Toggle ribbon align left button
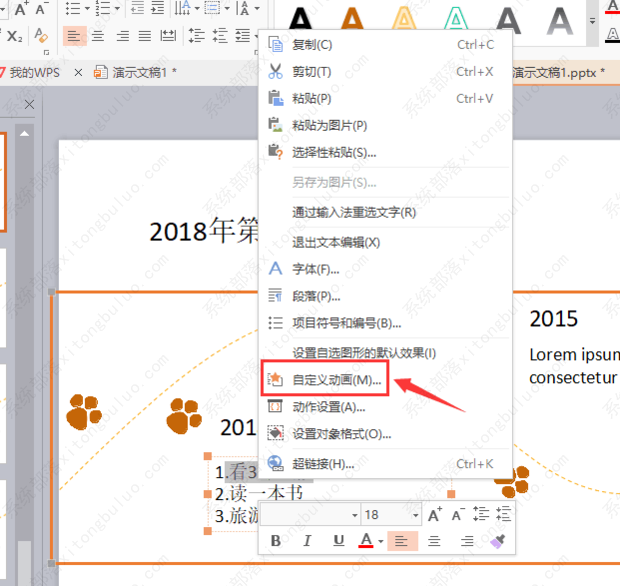 [x=74, y=36]
